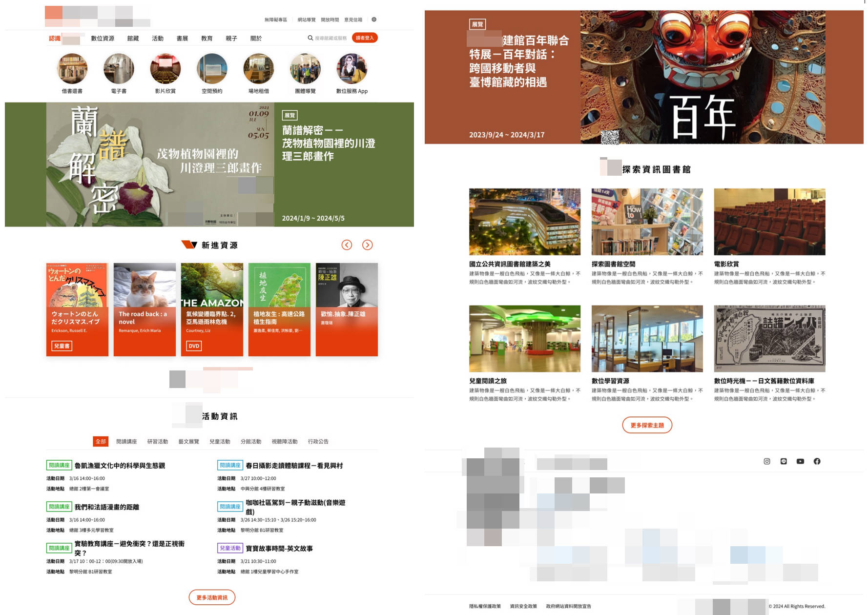Viewport: 868px width, 615px height.
Task: Select the 視聽障活動 filter tab
Action: [285, 441]
